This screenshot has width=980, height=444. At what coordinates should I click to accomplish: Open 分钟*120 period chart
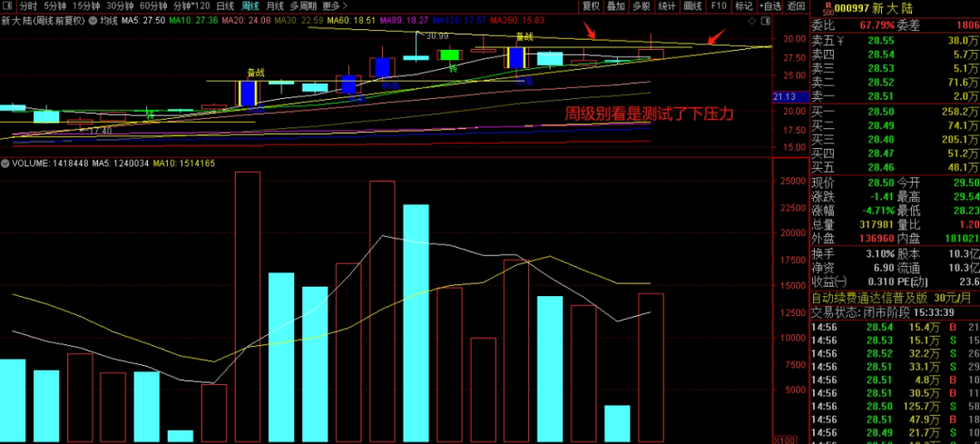click(191, 7)
